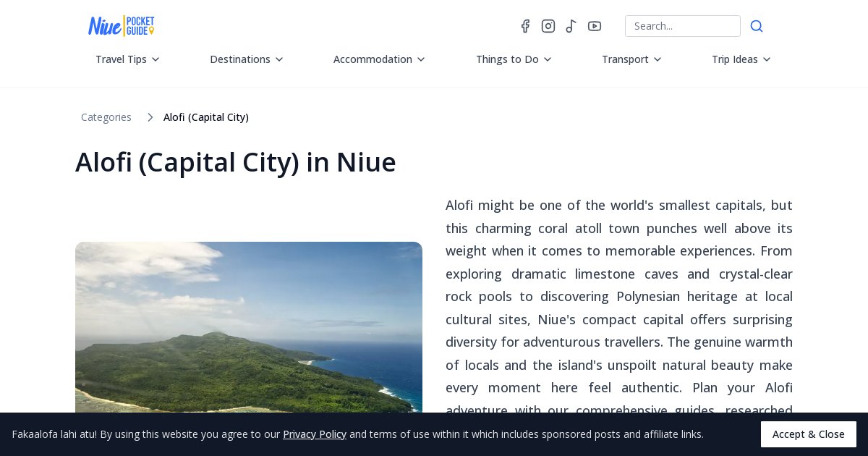Expand the chevron next to Things to Do
Viewport: 868px width, 456px height.
click(x=548, y=59)
